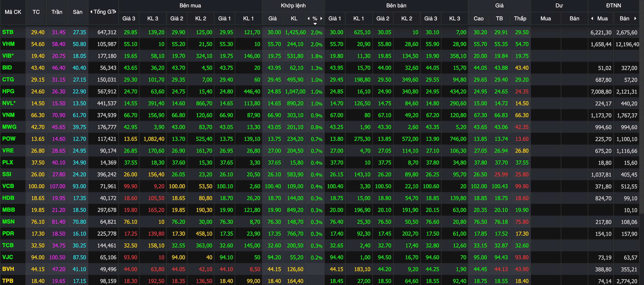Open the TPB stock symbol
Viewport: 644px width, 285px height.
[x=8, y=281]
